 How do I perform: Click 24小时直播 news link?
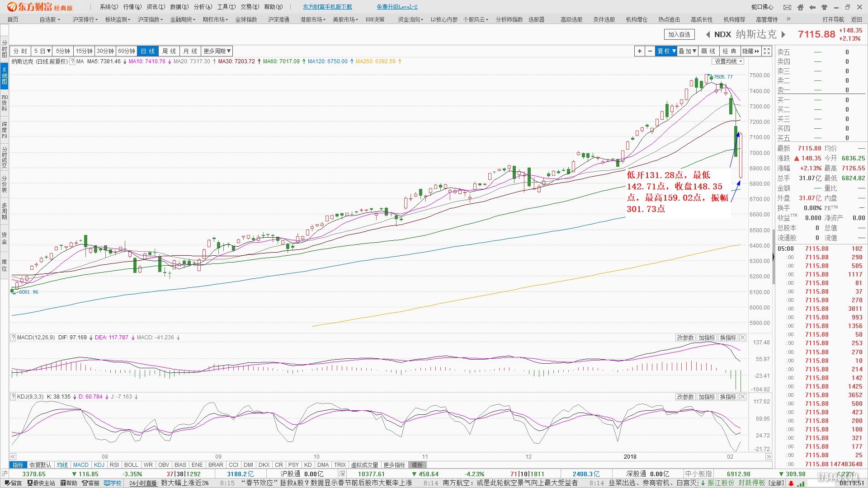point(143,483)
